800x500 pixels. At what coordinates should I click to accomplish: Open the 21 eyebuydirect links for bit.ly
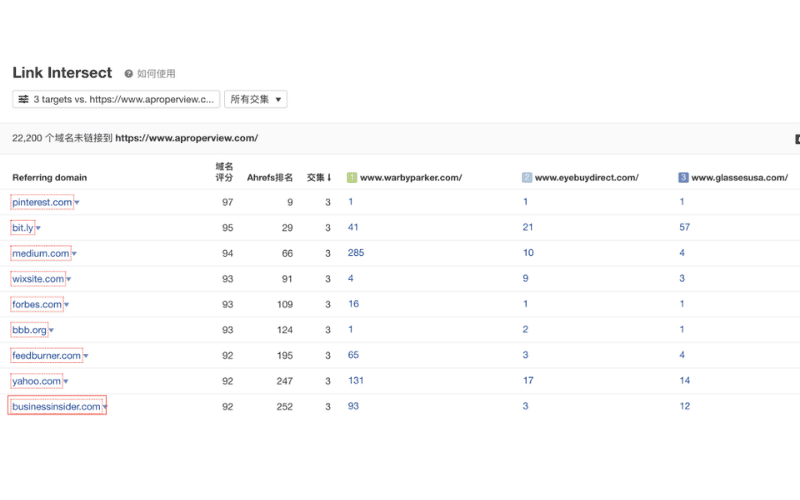click(x=528, y=227)
